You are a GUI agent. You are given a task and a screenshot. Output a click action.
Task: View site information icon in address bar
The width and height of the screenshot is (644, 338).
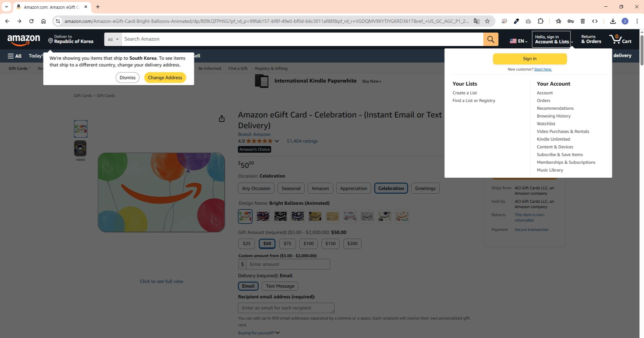(58, 21)
